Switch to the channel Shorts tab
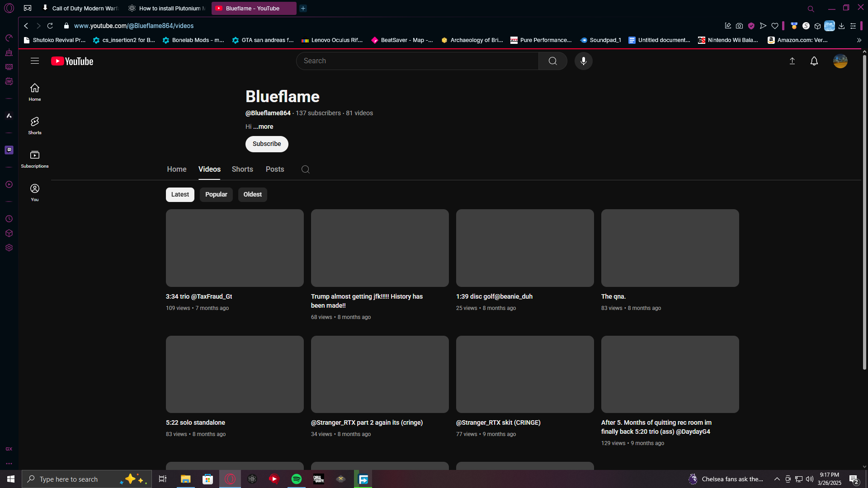This screenshot has height=488, width=868. [242, 169]
